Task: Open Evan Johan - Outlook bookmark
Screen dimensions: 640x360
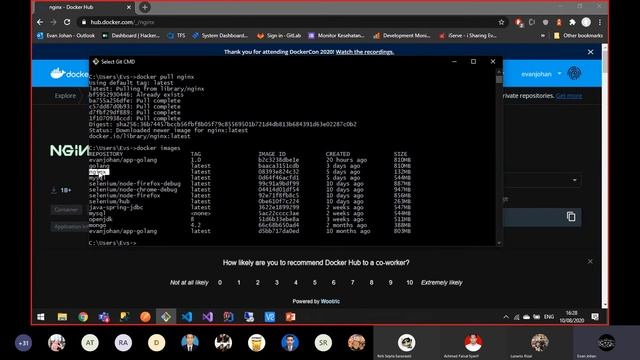Action: (x=66, y=36)
